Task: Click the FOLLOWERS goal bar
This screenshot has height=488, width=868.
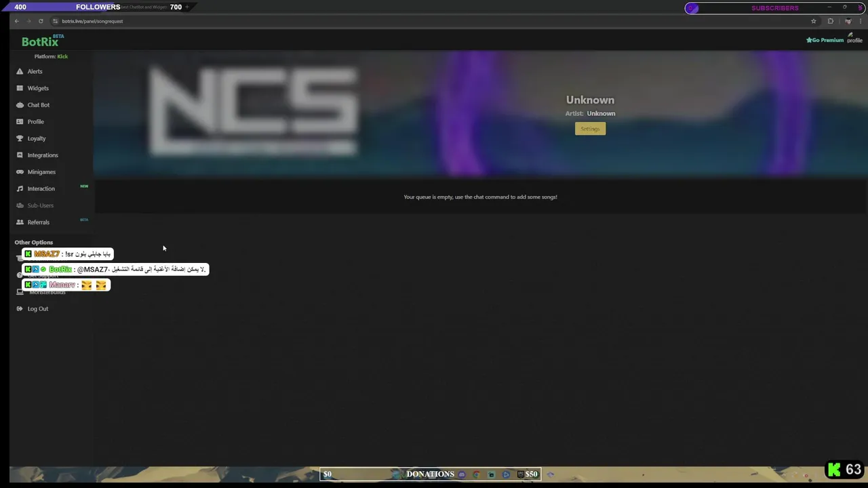Action: [x=98, y=7]
